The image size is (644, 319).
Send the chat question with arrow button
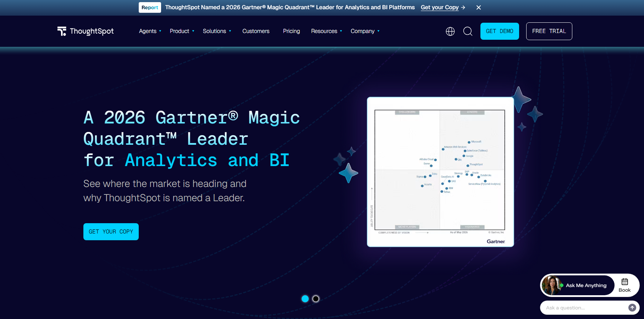click(632, 308)
